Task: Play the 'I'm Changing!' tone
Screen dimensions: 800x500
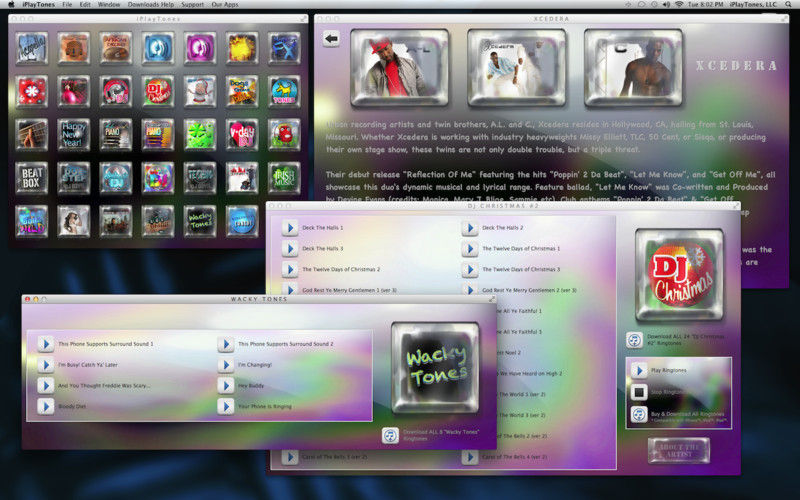Action: [226, 365]
